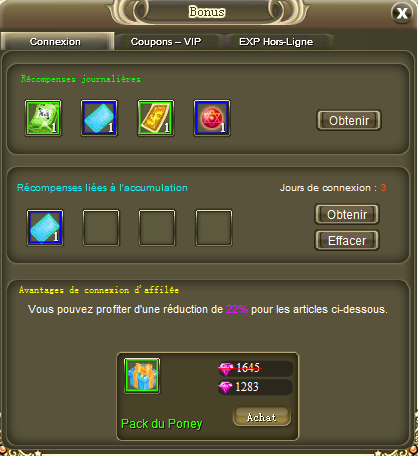
Task: Click the red star orb reward icon
Action: [212, 118]
